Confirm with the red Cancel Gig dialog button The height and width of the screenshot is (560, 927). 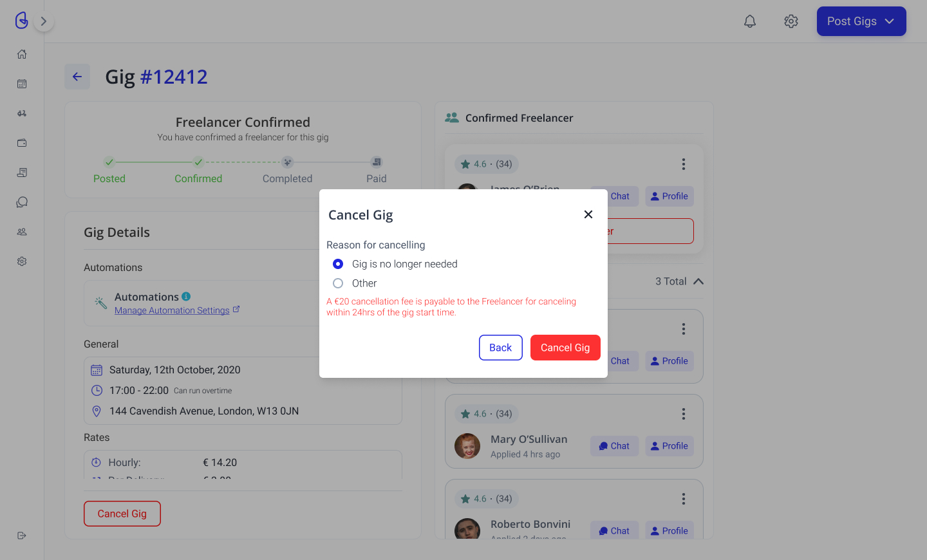click(565, 348)
